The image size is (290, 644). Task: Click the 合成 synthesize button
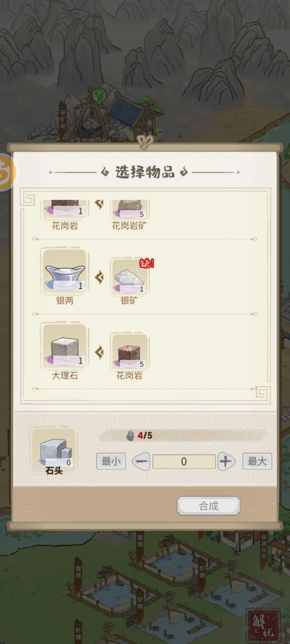click(209, 506)
